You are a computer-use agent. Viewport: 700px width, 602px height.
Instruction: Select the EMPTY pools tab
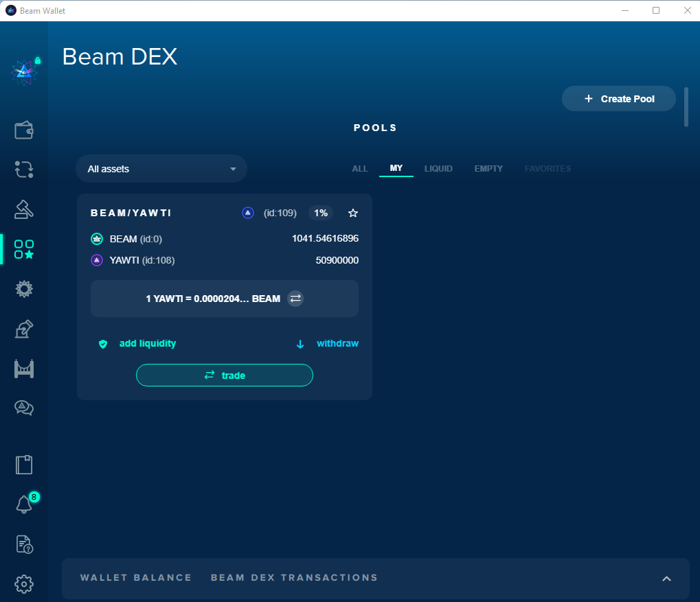pyautogui.click(x=488, y=169)
